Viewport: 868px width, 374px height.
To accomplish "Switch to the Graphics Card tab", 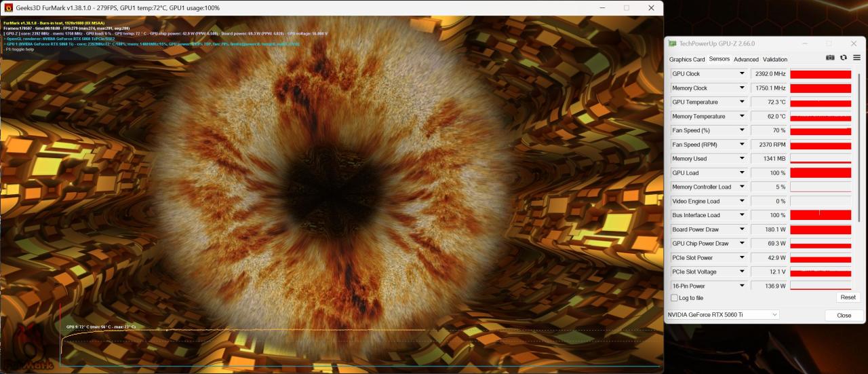I will pos(687,60).
